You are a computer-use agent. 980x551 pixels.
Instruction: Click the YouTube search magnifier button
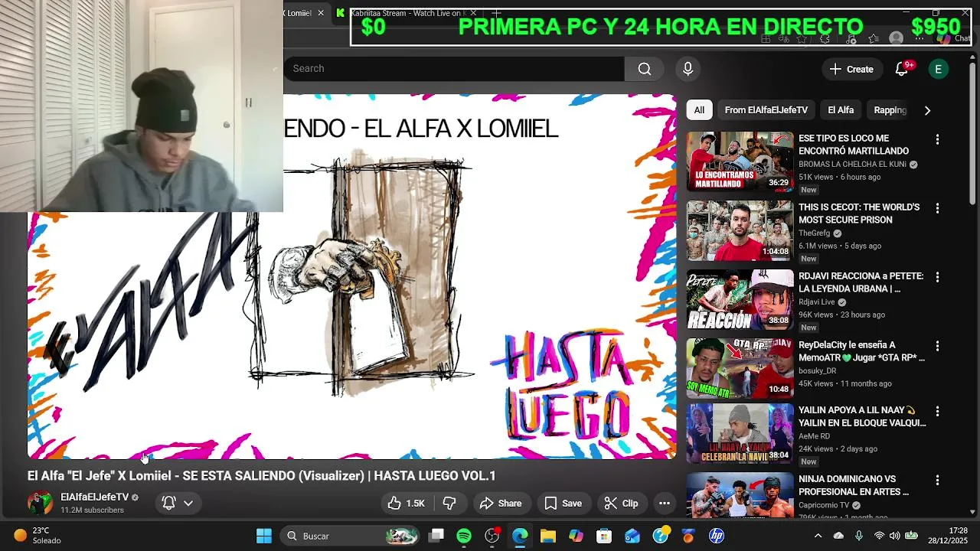tap(645, 69)
